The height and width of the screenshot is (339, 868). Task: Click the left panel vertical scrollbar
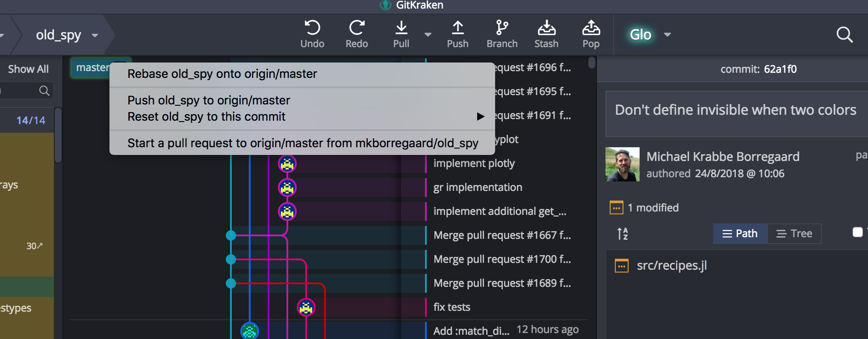tap(58, 135)
